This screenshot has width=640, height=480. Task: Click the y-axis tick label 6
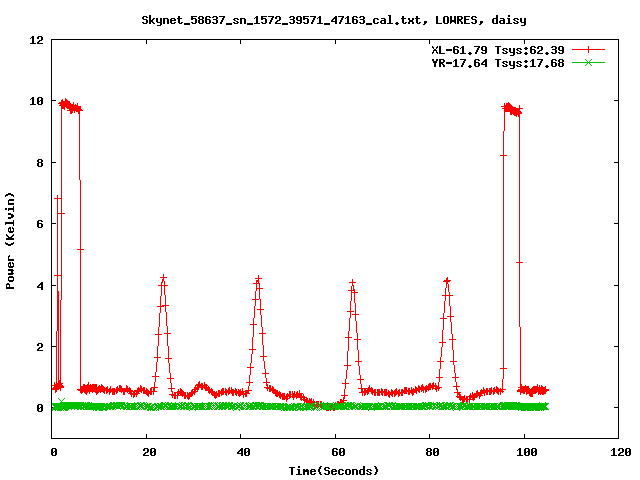click(x=40, y=224)
